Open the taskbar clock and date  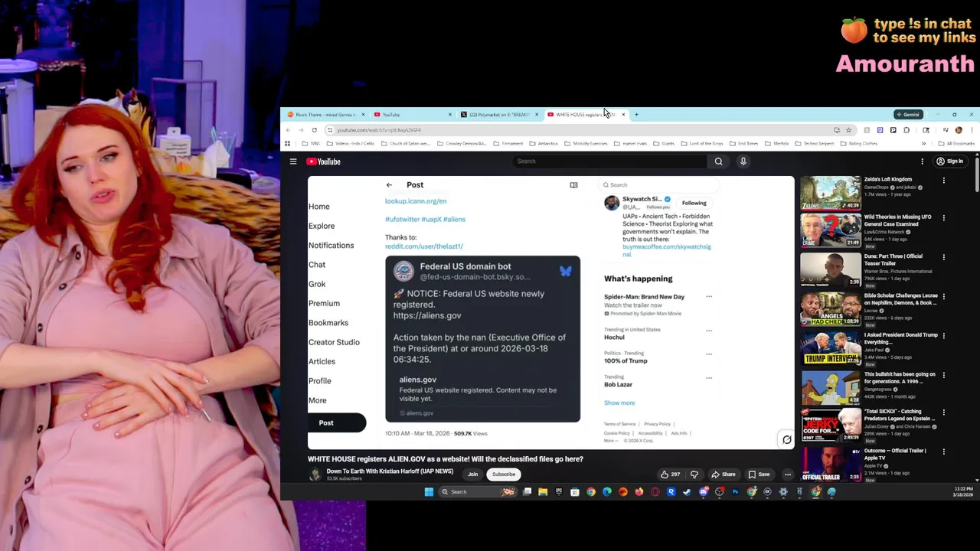(964, 492)
